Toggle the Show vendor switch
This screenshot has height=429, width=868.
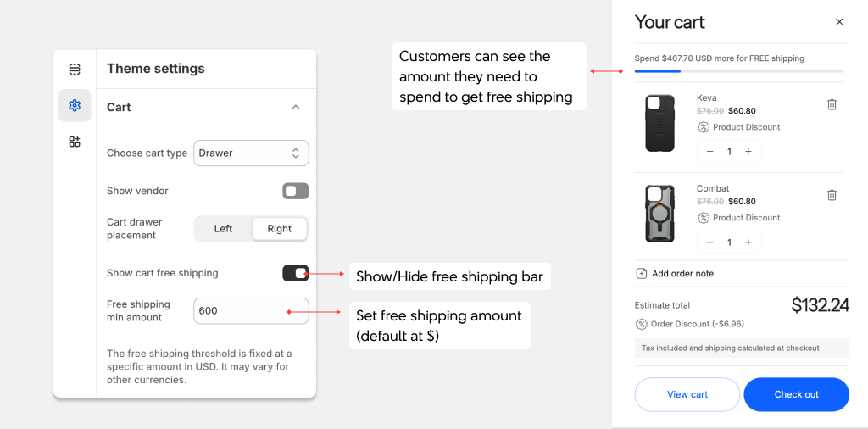[x=296, y=191]
